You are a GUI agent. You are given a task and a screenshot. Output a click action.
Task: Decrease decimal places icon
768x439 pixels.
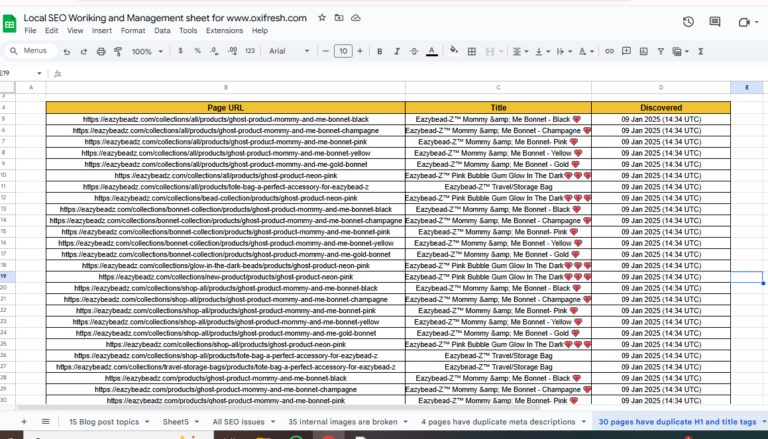215,51
